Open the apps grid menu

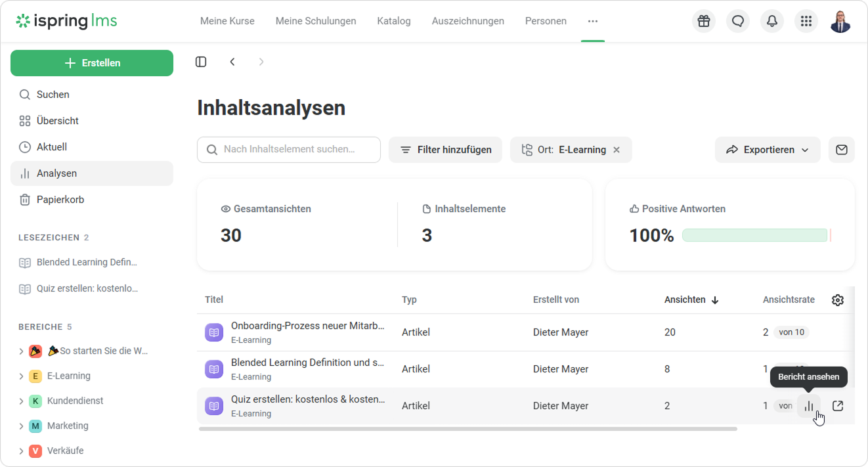pyautogui.click(x=806, y=21)
